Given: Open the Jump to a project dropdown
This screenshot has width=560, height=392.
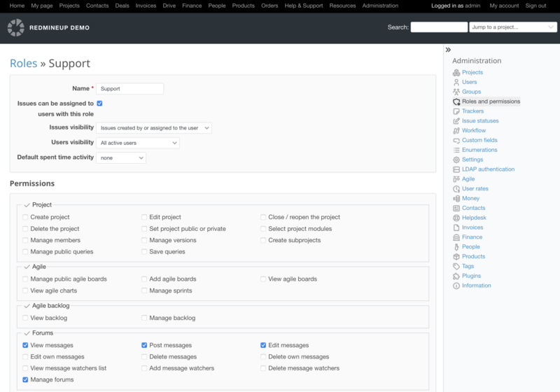Looking at the screenshot, I should click(513, 27).
